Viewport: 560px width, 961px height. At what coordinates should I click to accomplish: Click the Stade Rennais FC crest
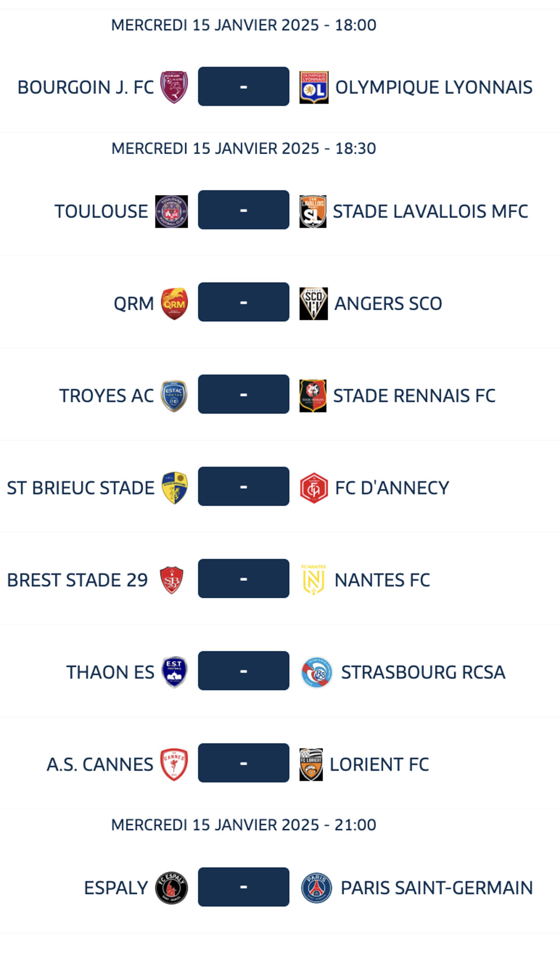pyautogui.click(x=313, y=395)
